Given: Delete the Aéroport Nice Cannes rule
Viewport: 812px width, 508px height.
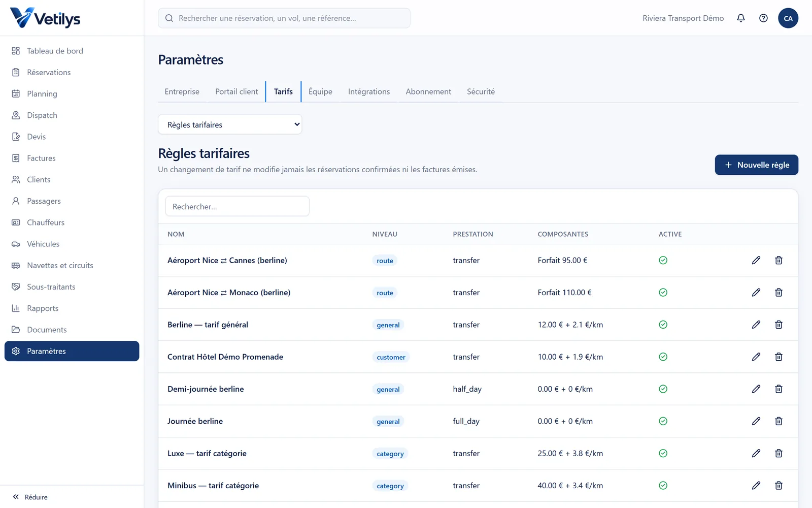Looking at the screenshot, I should (x=779, y=260).
